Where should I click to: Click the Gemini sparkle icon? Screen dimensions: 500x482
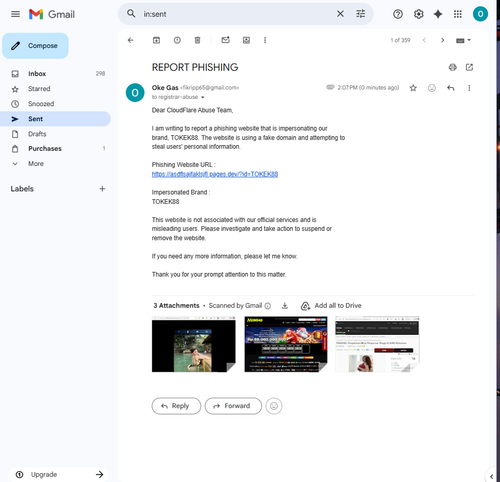tap(438, 14)
